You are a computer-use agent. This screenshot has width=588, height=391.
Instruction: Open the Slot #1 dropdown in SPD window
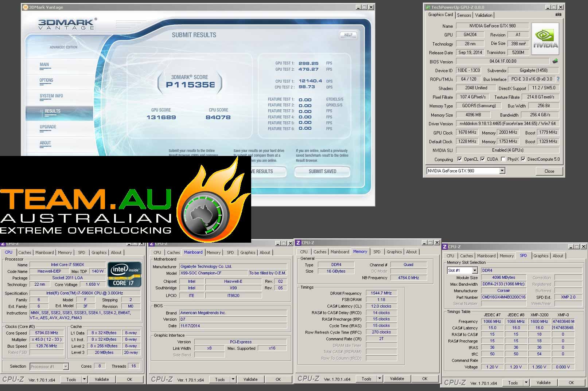click(x=475, y=270)
